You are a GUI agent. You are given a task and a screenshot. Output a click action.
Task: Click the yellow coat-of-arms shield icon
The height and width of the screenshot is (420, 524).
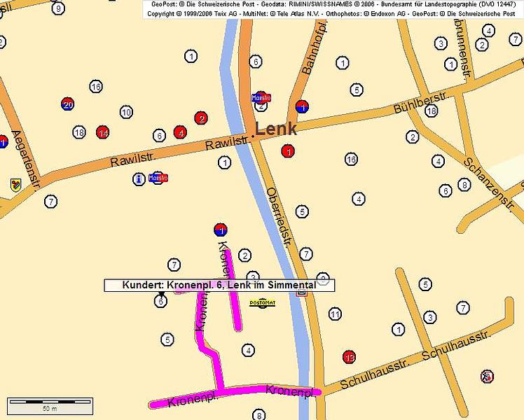[x=16, y=185]
